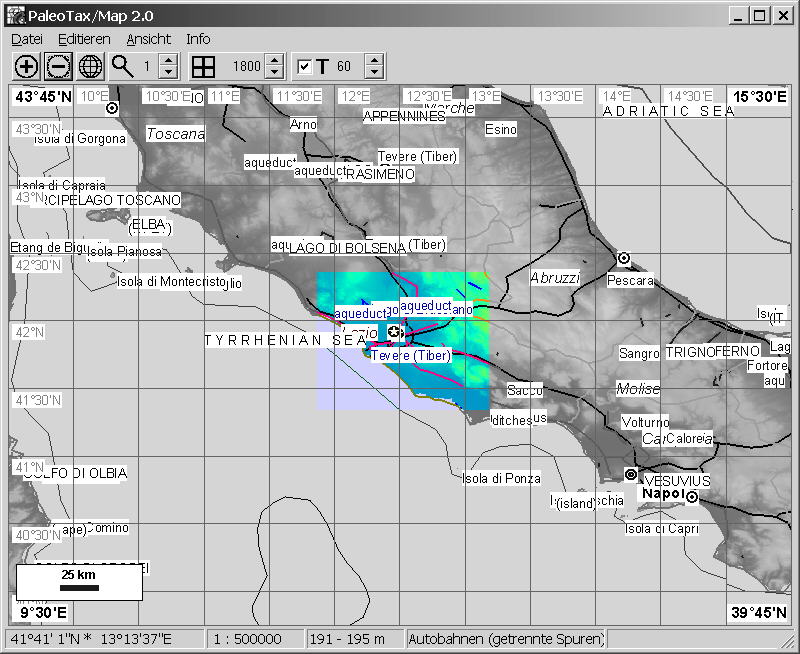
Task: Open the Editieren menu
Action: coord(84,39)
